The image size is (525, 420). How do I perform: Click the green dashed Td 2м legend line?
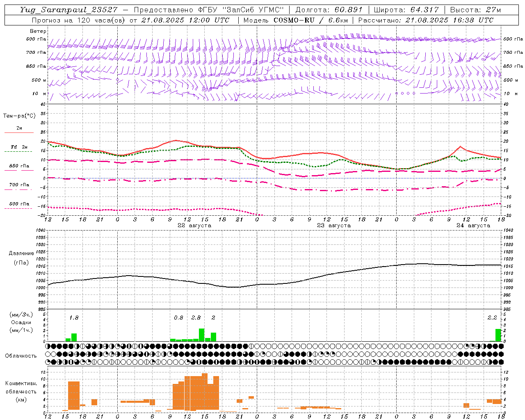(18, 152)
